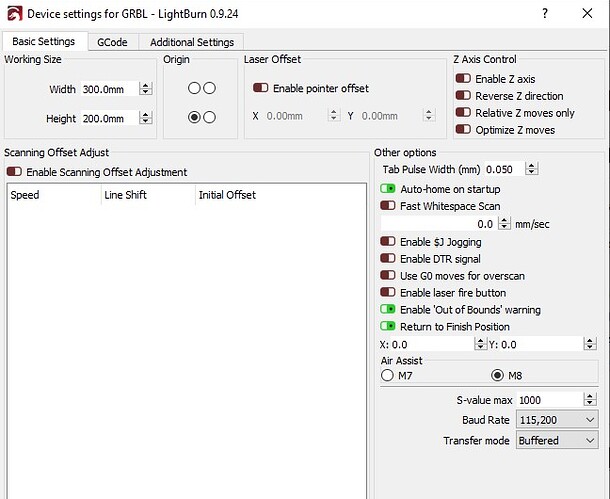Viewport: 610px width, 499px height.
Task: Click the finish position Y field
Action: [541, 345]
